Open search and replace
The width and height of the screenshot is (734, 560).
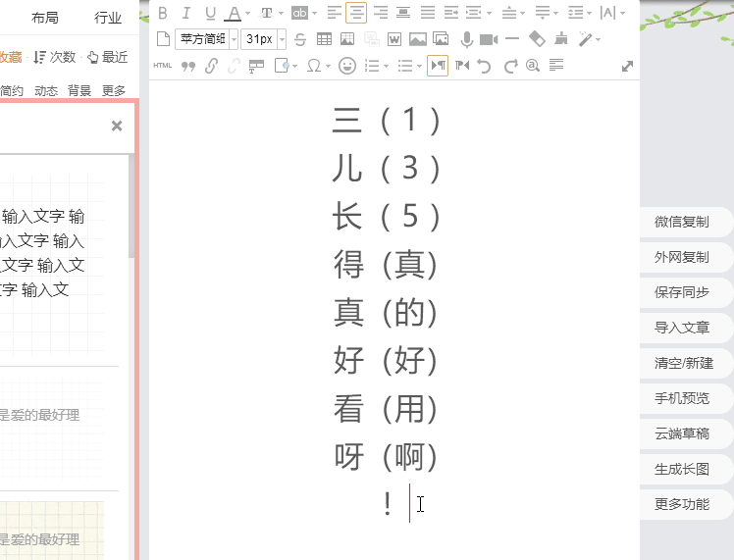click(x=533, y=66)
